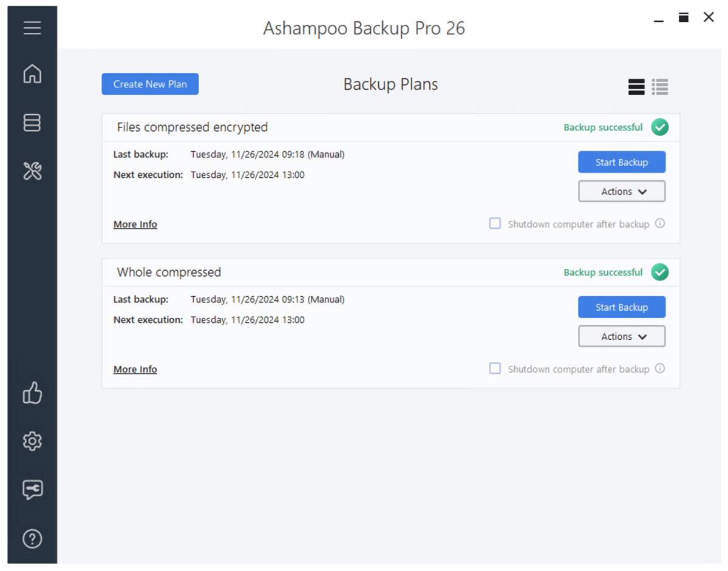Enable shutdown after backup for Files compressed encrypted
The width and height of the screenshot is (728, 571).
pyautogui.click(x=495, y=224)
